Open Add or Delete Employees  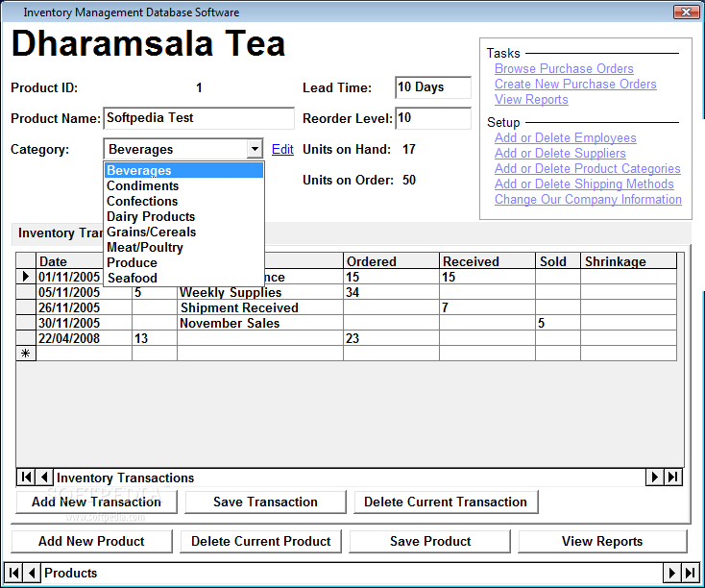[565, 137]
